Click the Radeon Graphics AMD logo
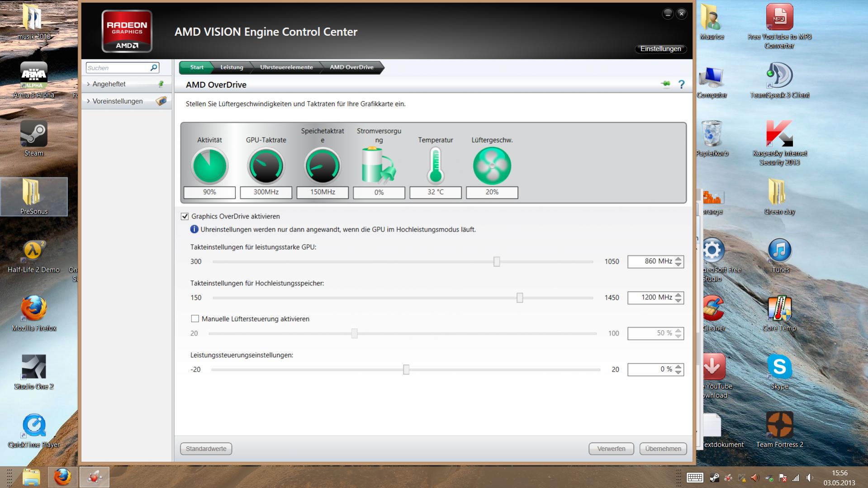This screenshot has height=488, width=868. [127, 31]
